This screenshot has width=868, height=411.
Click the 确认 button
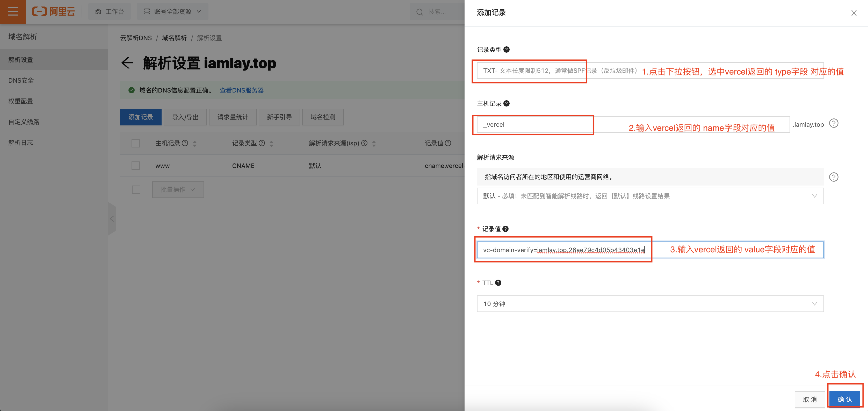844,400
